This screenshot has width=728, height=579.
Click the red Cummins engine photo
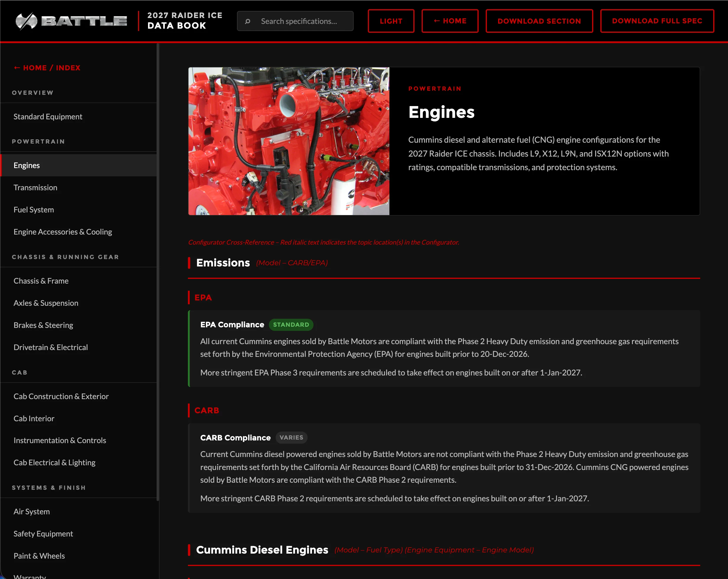[x=289, y=141]
